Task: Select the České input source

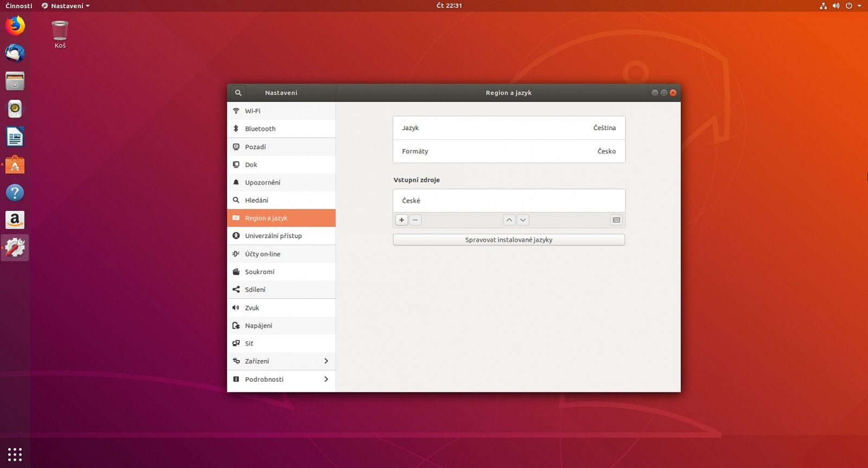Action: (x=509, y=201)
